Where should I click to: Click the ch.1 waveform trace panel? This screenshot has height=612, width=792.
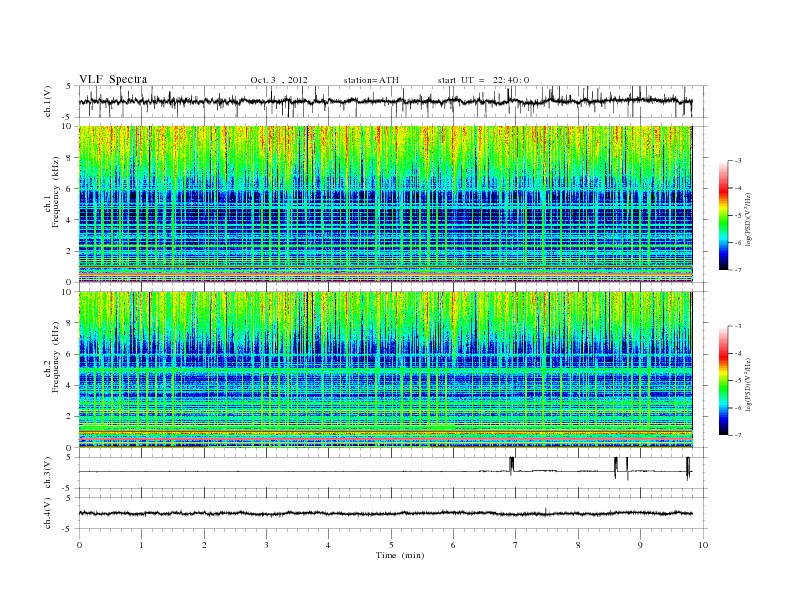point(392,101)
